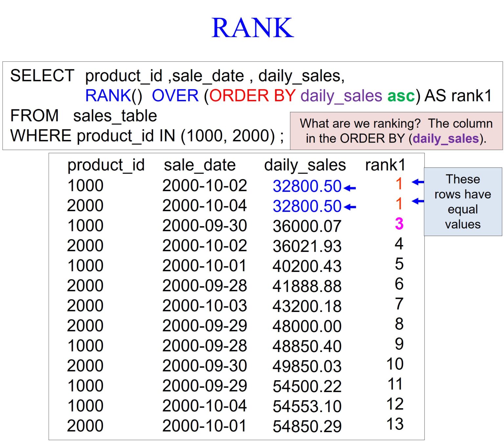Click arrow pointing at first rank 1
This screenshot has height=446, width=504.
pos(418,182)
